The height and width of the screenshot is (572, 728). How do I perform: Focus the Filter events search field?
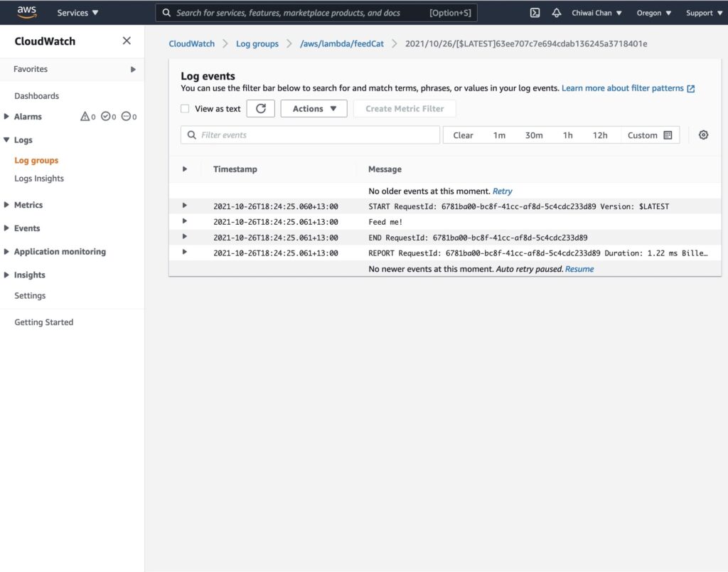click(x=310, y=134)
